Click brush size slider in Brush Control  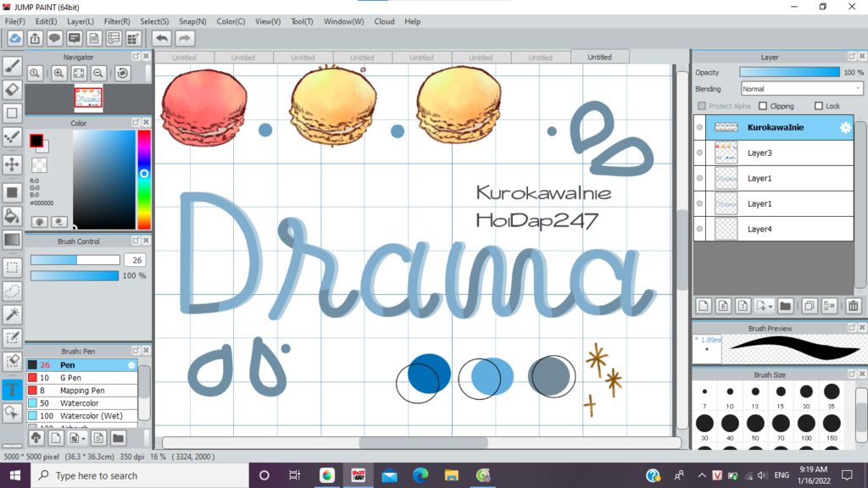tap(75, 260)
